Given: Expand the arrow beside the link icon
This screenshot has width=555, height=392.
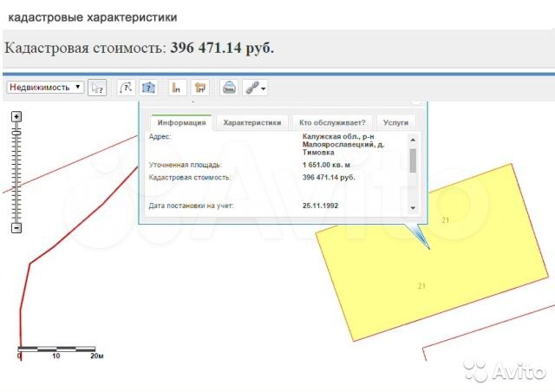Looking at the screenshot, I should [x=263, y=88].
